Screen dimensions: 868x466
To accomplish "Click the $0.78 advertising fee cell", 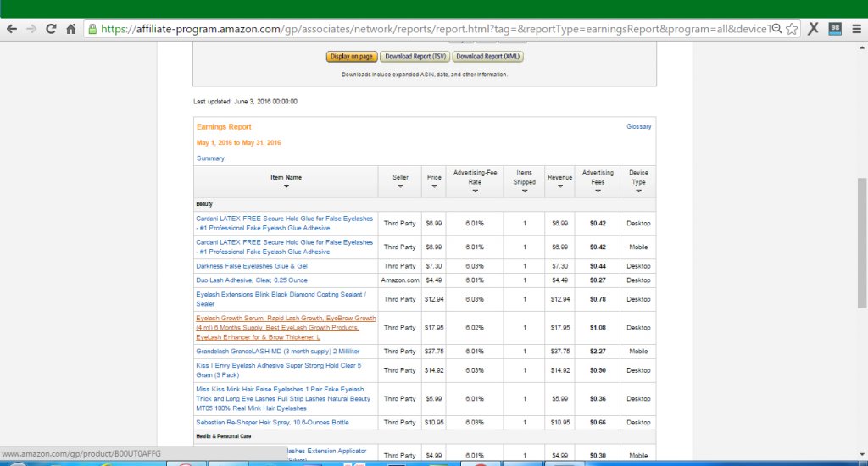I will [x=598, y=299].
